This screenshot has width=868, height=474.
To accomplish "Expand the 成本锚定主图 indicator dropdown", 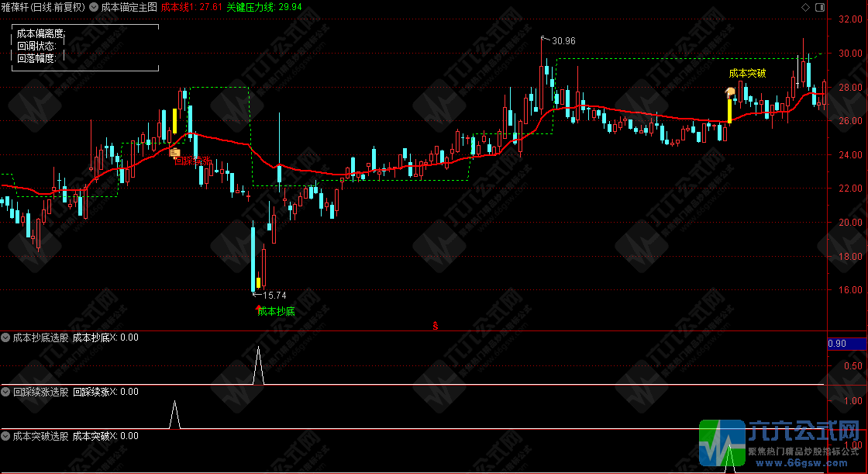I will point(94,6).
